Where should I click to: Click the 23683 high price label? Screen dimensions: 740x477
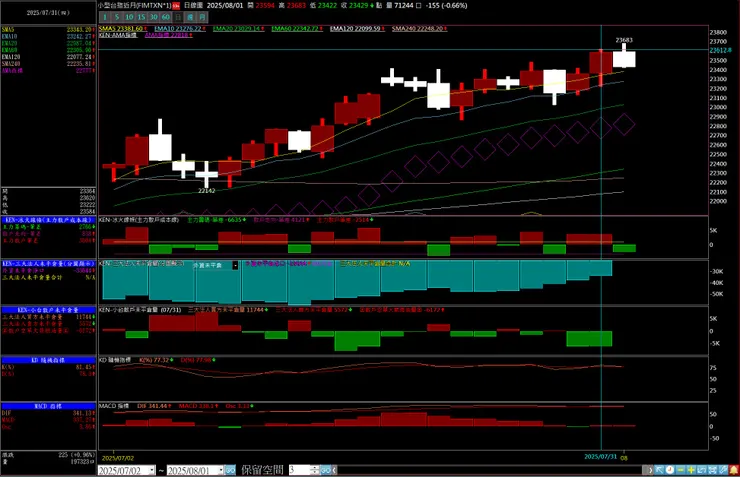624,40
